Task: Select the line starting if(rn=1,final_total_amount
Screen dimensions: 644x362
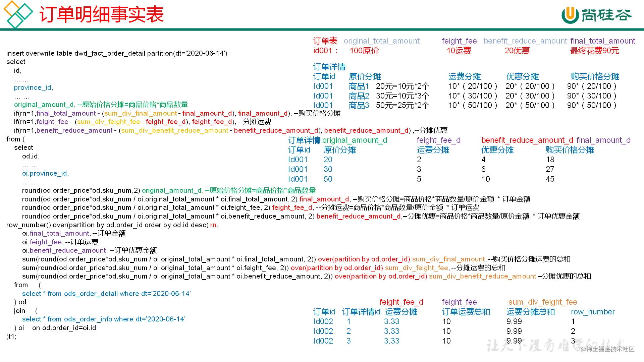Action: [x=177, y=113]
